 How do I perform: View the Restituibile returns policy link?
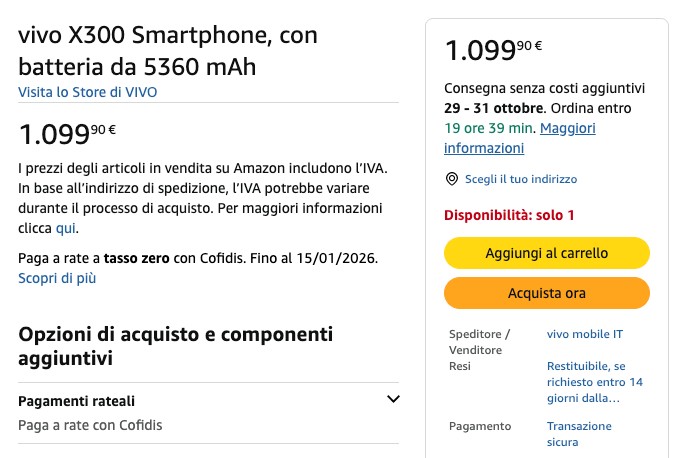click(x=594, y=382)
